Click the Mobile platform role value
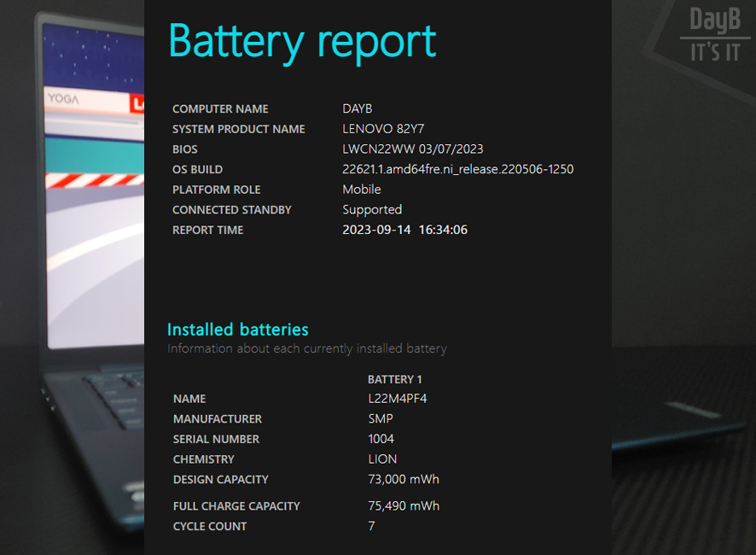 pos(362,190)
